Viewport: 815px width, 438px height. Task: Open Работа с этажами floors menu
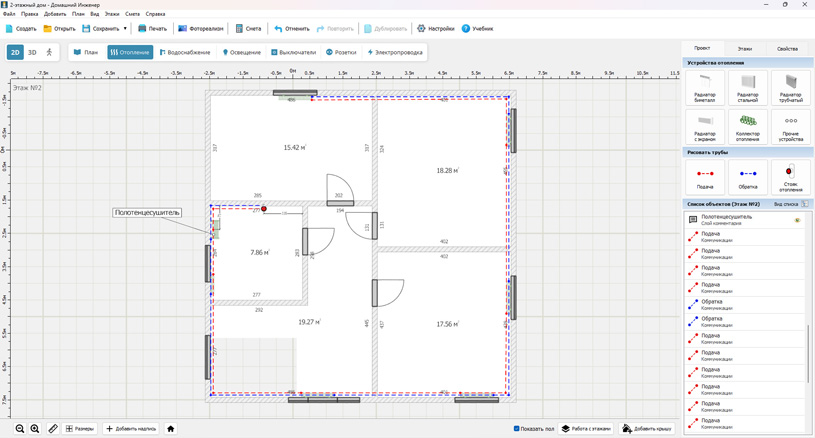pyautogui.click(x=586, y=429)
